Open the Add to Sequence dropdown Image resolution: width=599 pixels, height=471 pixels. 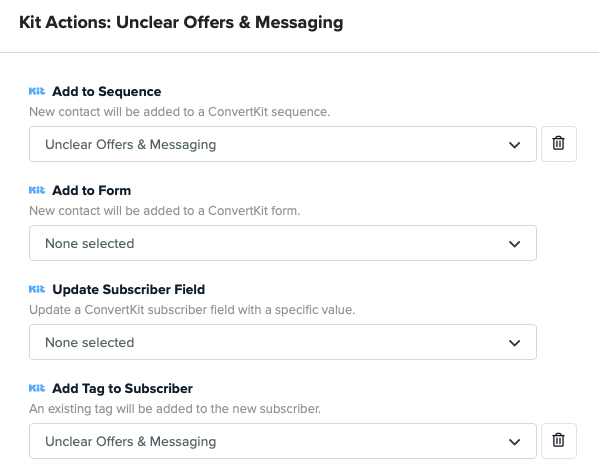click(283, 144)
